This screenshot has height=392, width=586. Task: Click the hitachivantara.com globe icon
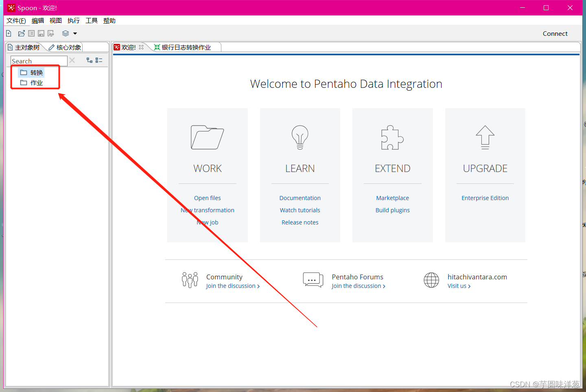click(x=431, y=280)
